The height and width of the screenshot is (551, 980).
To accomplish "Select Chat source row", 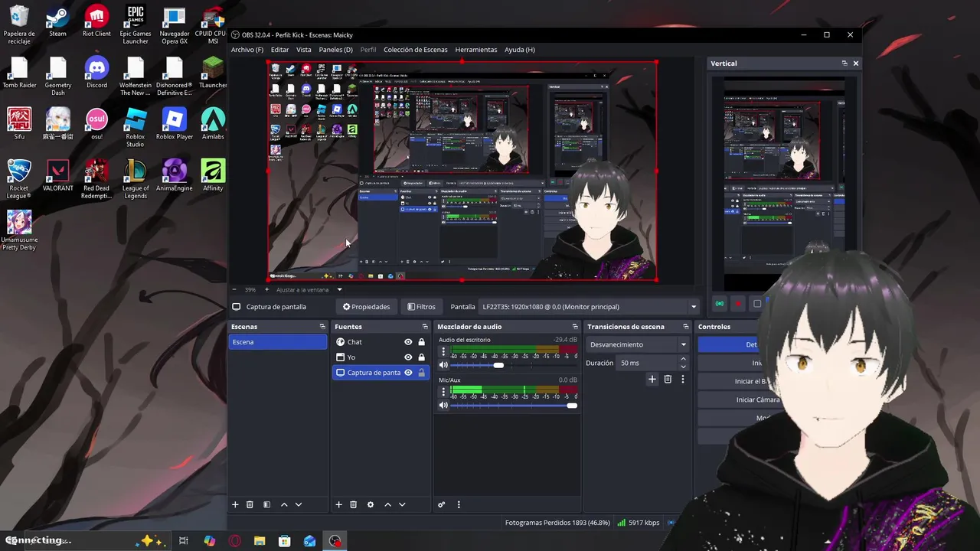I will click(x=381, y=342).
